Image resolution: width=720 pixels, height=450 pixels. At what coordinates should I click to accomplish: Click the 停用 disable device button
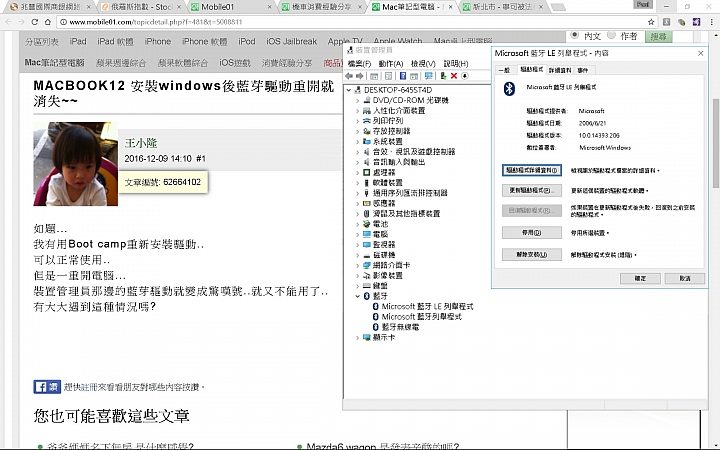[x=532, y=233]
